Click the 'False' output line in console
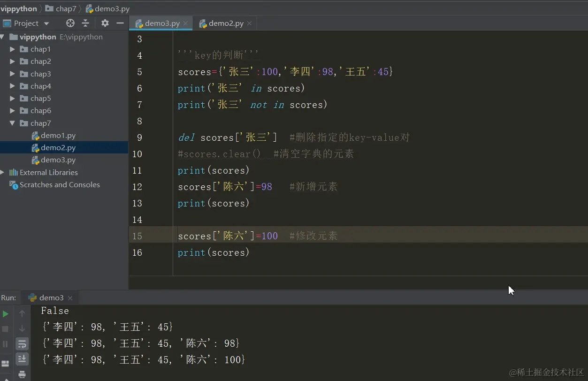This screenshot has height=381, width=588. point(55,311)
